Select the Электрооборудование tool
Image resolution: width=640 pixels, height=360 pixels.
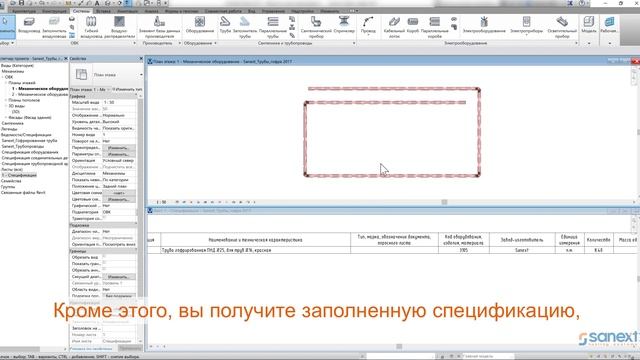pos(484,24)
